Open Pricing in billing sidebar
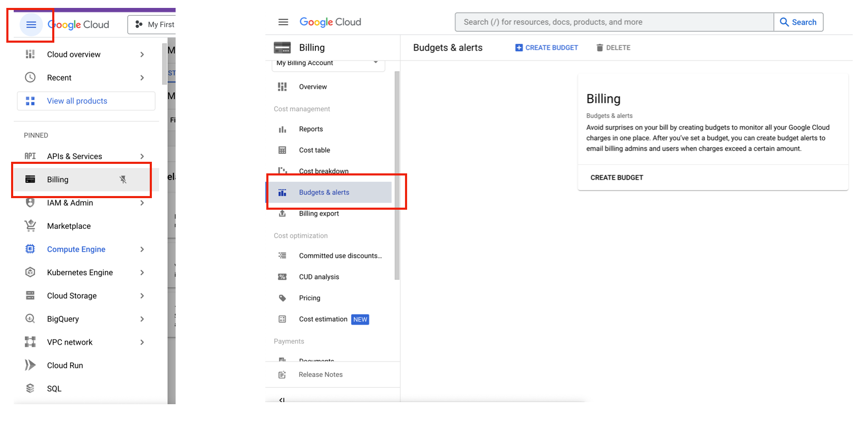Screen dimensions: 868x430 310,298
